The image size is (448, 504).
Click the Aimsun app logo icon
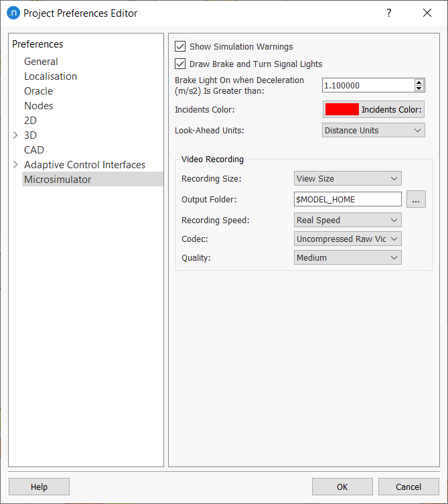pyautogui.click(x=13, y=13)
